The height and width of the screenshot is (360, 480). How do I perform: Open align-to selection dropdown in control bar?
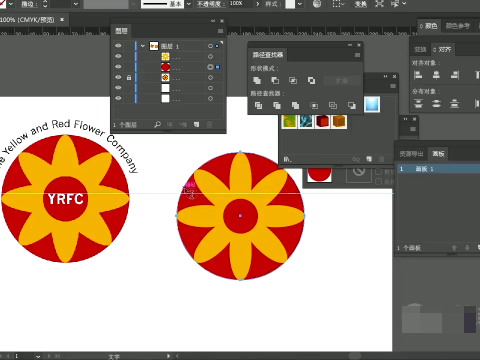[337, 4]
